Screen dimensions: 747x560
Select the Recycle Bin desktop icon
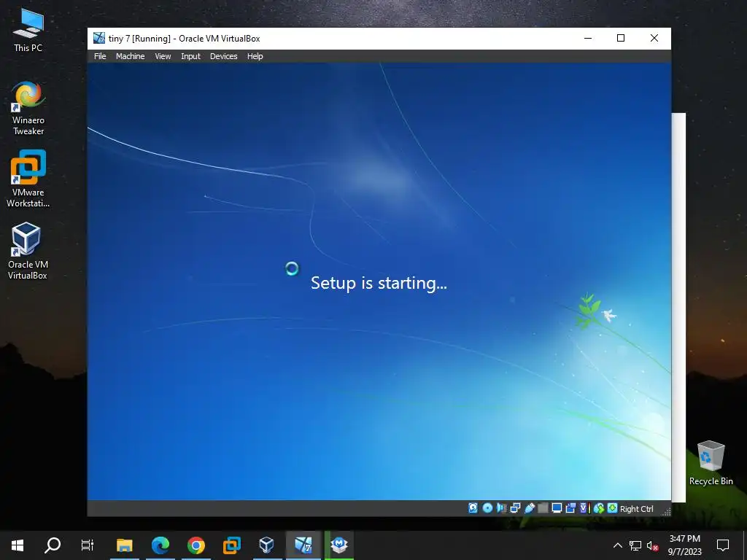(711, 463)
